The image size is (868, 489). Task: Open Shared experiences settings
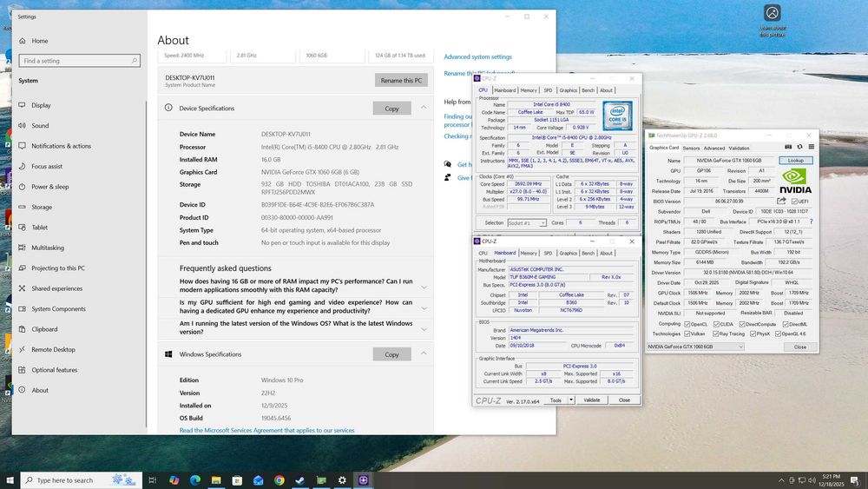(56, 288)
